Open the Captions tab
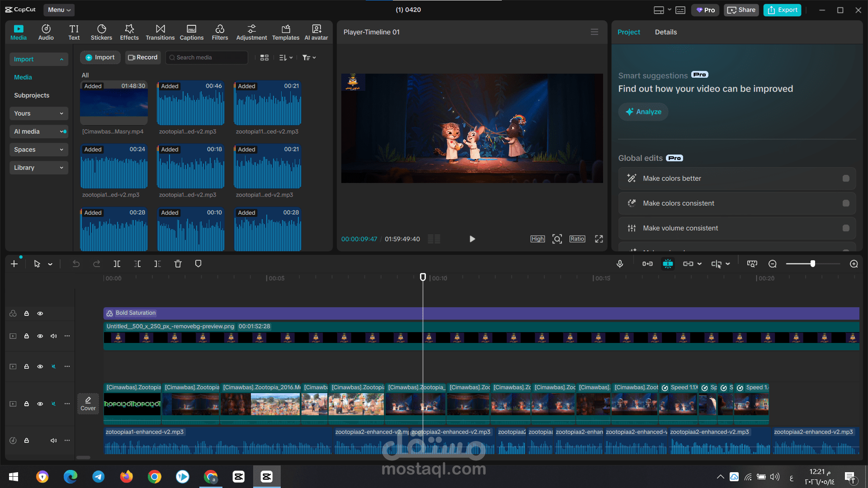Viewport: 868px width, 488px height. tap(192, 32)
